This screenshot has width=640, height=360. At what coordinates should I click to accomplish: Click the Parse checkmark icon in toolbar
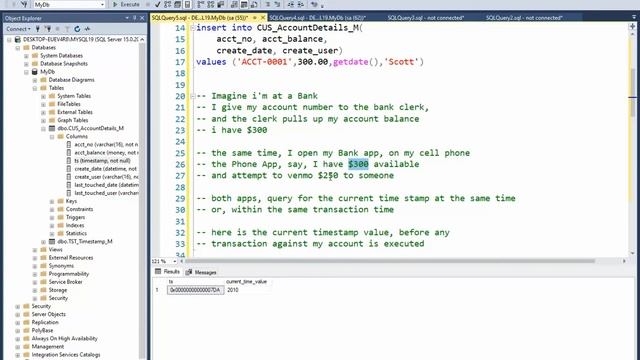158,4
